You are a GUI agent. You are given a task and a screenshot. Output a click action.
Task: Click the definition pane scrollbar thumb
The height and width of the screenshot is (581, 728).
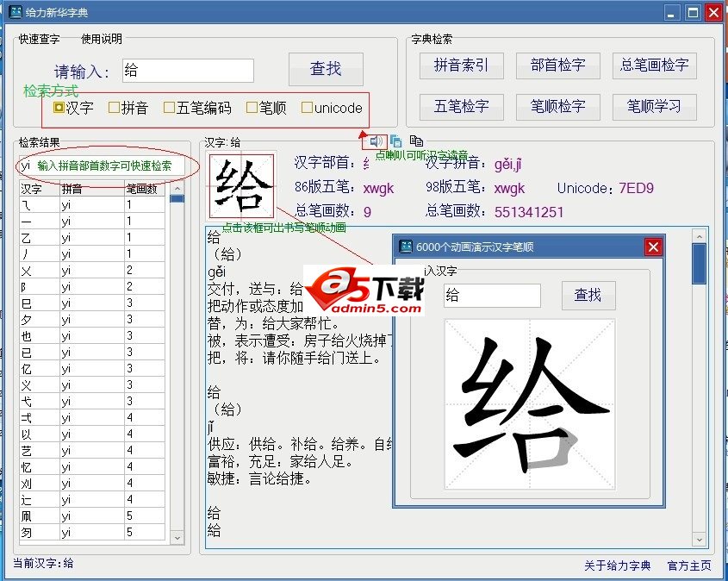coord(700,264)
